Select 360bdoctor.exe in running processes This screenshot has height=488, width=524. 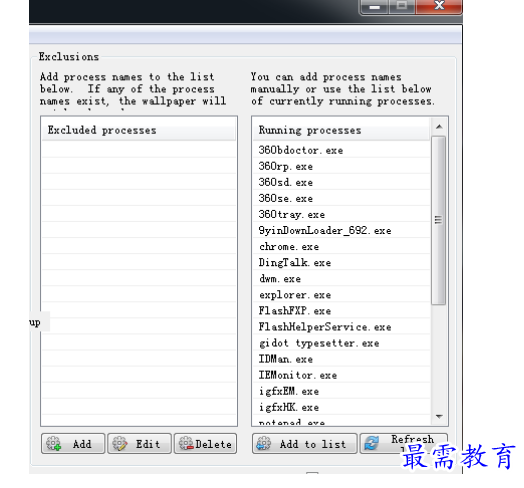(x=342, y=150)
